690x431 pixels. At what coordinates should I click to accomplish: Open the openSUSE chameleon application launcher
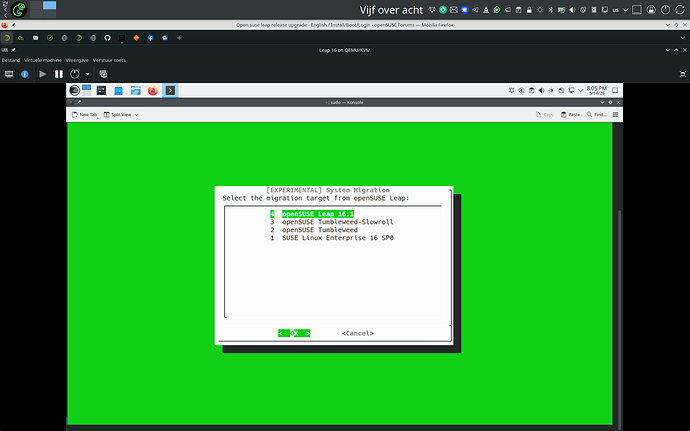point(19,9)
